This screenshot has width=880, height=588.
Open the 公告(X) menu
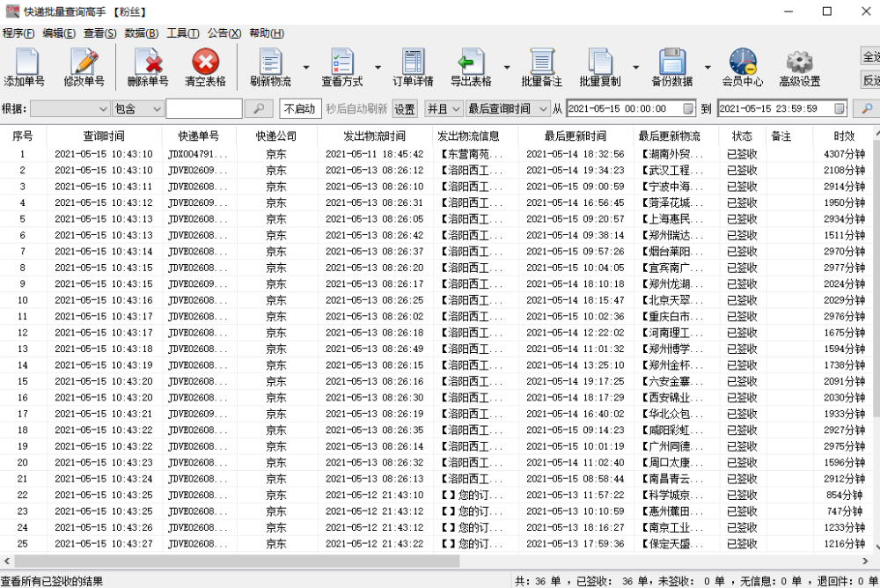pyautogui.click(x=224, y=33)
